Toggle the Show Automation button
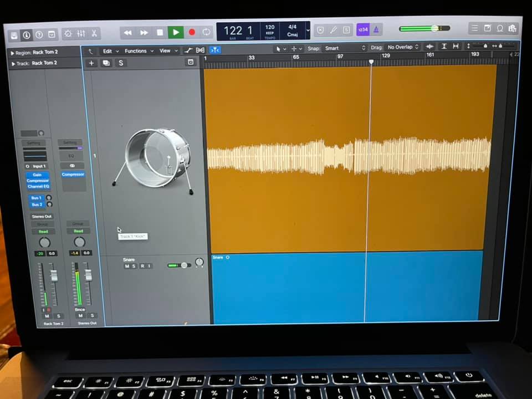Image resolution: width=532 pixels, height=399 pixels. [x=188, y=50]
